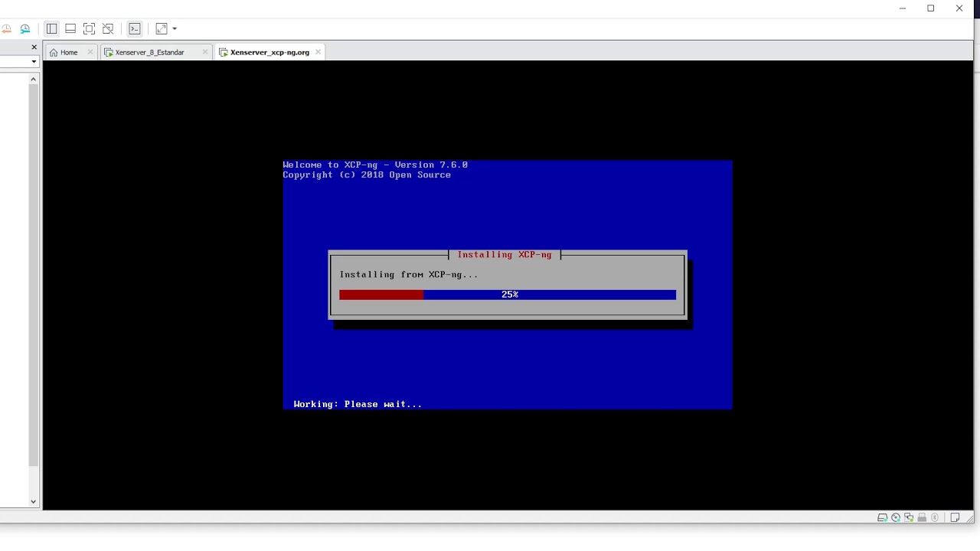Click the library scrollbar up arrow

pos(33,79)
